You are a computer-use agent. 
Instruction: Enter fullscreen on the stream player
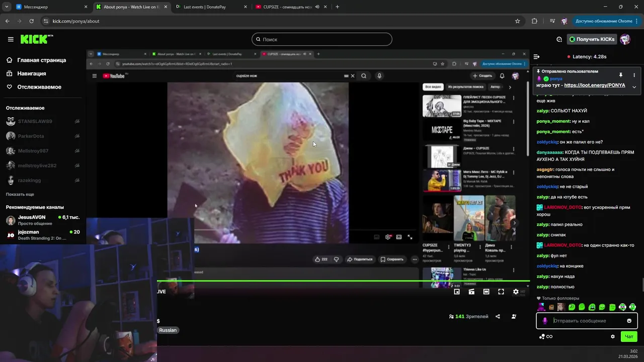click(501, 292)
